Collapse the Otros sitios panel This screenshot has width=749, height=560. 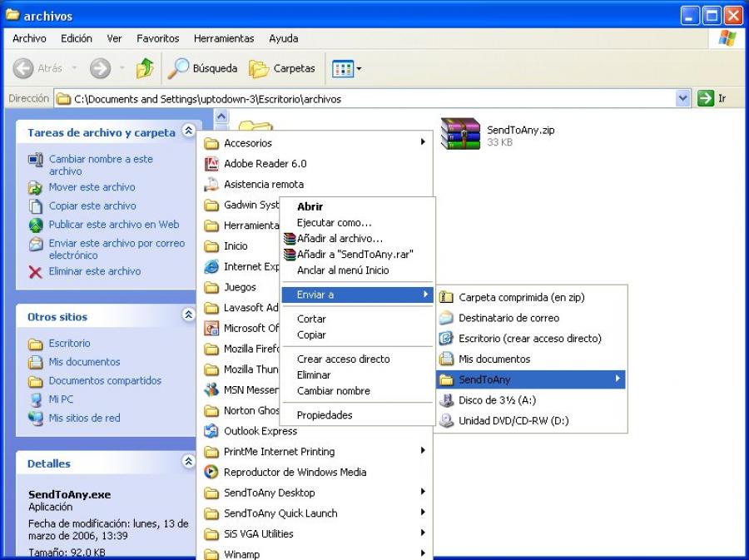click(188, 315)
